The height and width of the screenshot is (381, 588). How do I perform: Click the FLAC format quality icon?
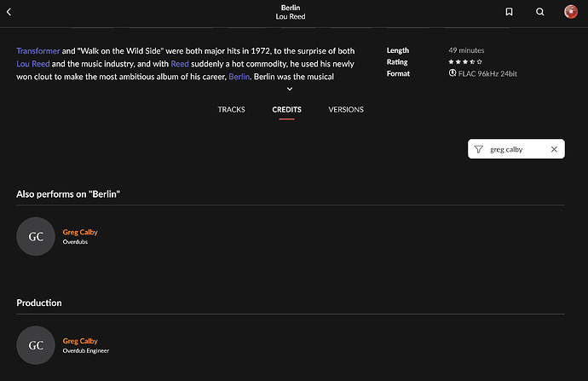point(453,73)
